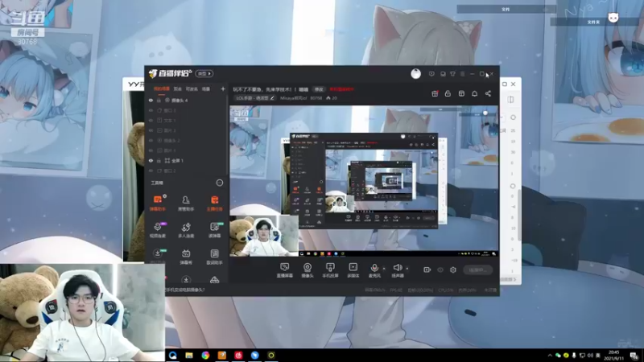Expand microphone options arrow
This screenshot has height=362, width=644.
point(384,269)
